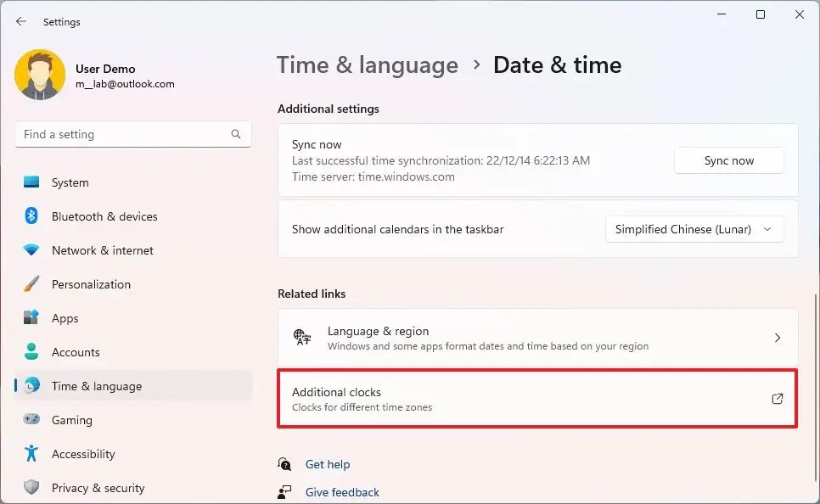Viewport: 820px width, 504px height.
Task: Click the Gaming controller icon
Action: click(x=31, y=419)
